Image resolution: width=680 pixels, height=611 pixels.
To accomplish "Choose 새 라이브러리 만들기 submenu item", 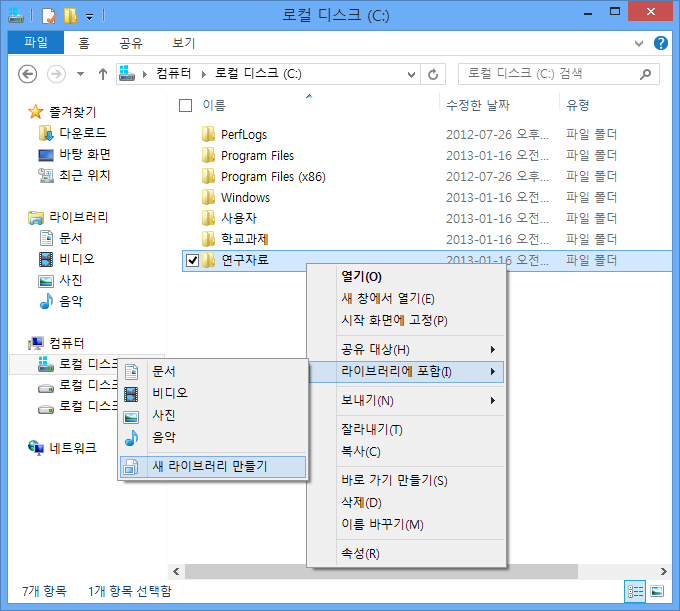I will point(213,467).
